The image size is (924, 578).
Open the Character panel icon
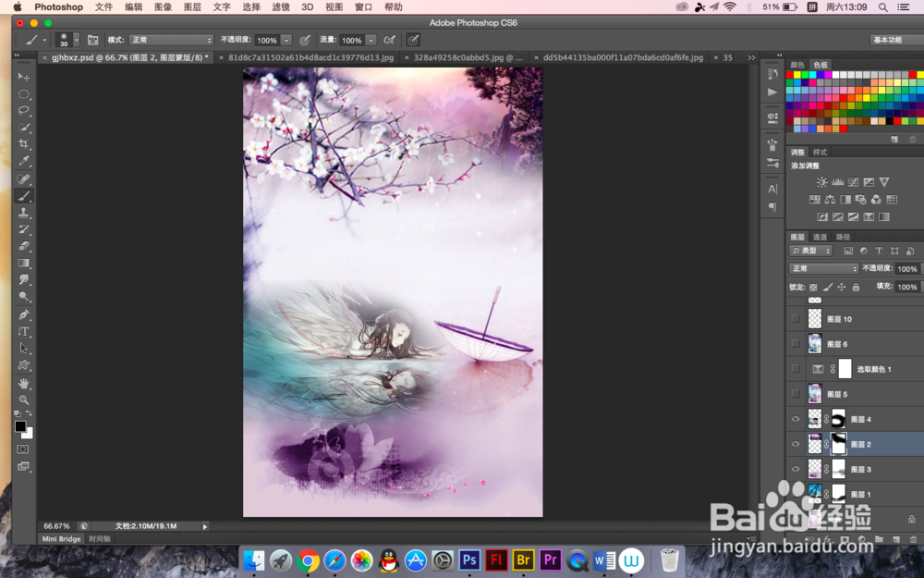coord(772,190)
